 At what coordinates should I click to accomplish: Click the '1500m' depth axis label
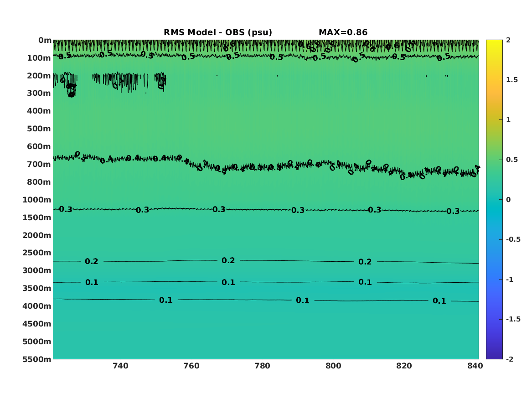point(37,218)
